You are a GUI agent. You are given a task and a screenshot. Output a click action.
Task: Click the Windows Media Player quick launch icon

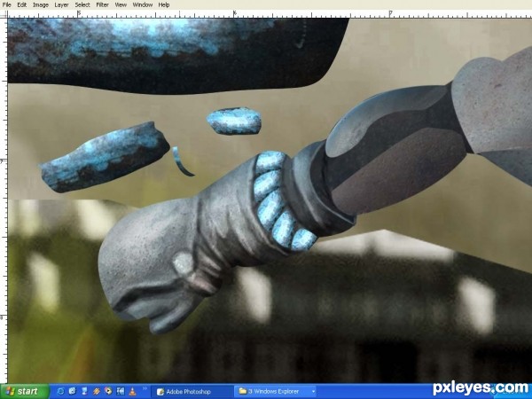[x=108, y=391]
